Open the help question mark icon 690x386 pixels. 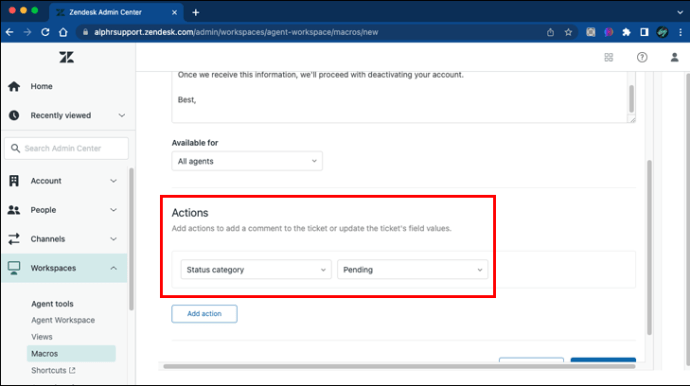(642, 57)
